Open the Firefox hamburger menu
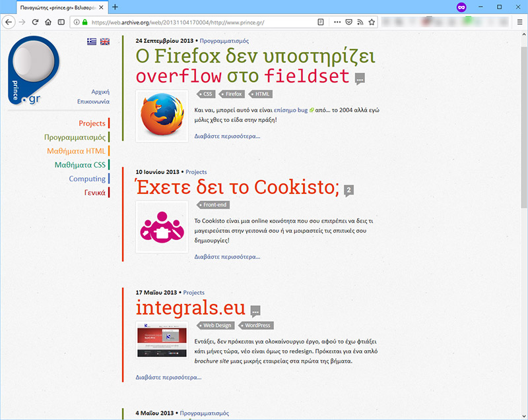This screenshot has height=420, width=528. click(519, 22)
